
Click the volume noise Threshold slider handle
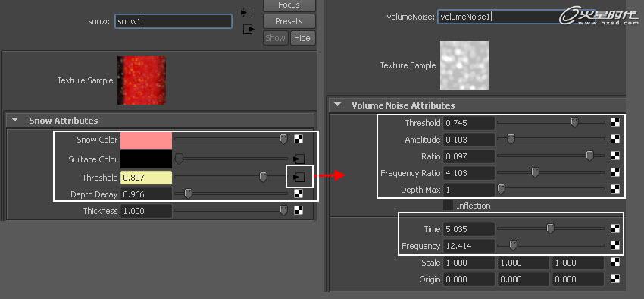click(574, 122)
